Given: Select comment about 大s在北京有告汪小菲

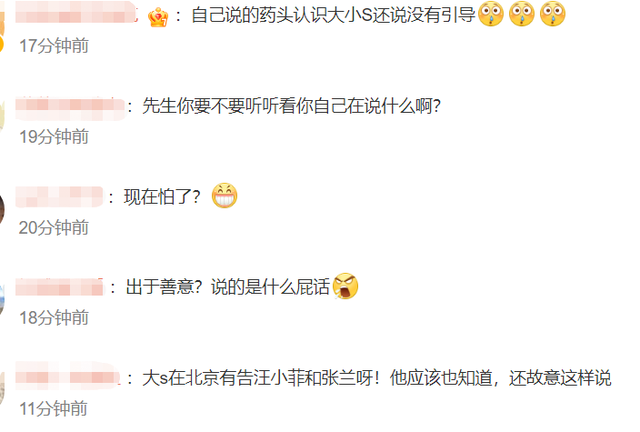Looking at the screenshot, I should 376,378.
